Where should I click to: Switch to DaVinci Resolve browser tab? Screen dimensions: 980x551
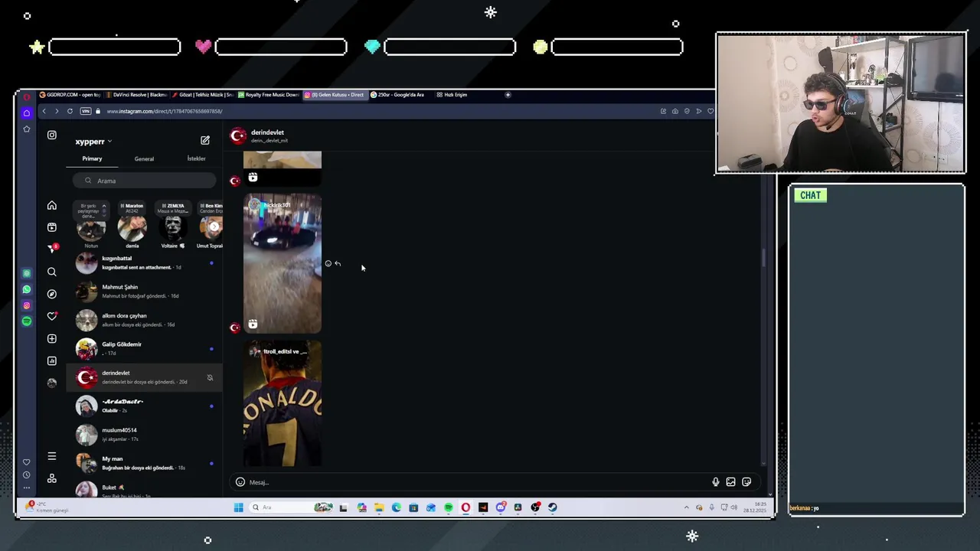click(x=136, y=95)
